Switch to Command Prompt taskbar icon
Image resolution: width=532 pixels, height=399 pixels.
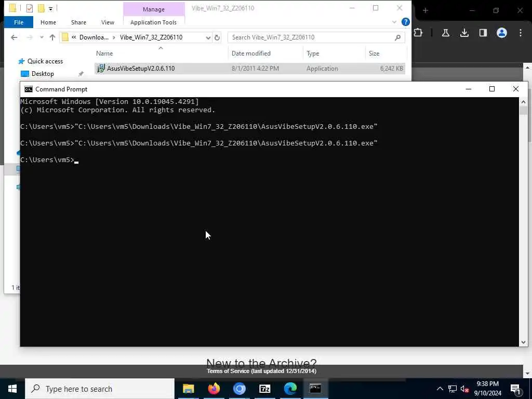(x=315, y=389)
